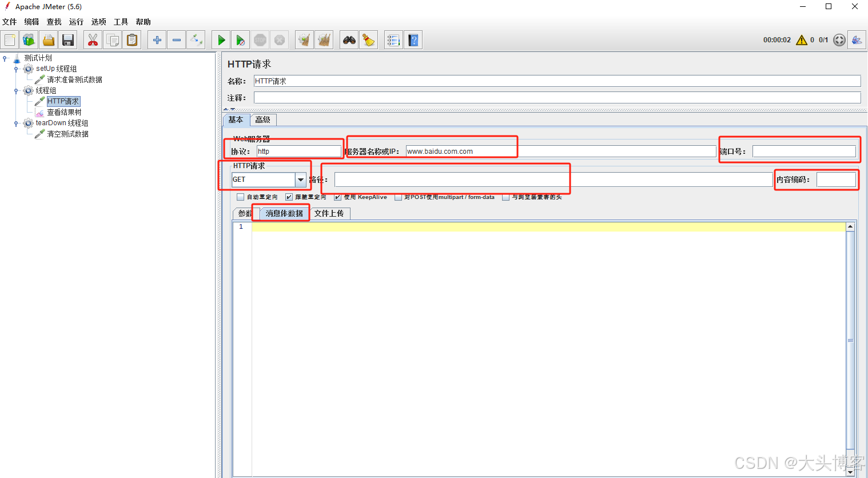Click the remote engine icon at toolbar end
This screenshot has width=868, height=478.
[x=857, y=40]
